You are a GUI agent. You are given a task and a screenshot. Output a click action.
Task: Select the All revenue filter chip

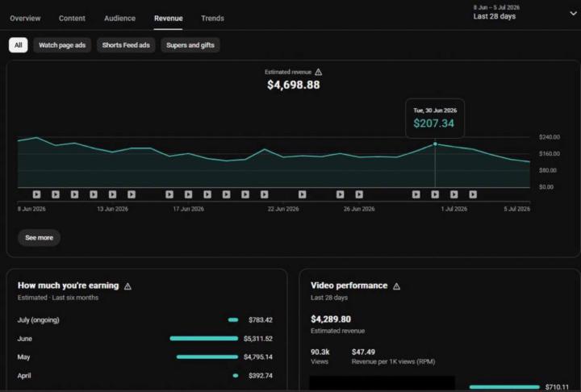(18, 45)
